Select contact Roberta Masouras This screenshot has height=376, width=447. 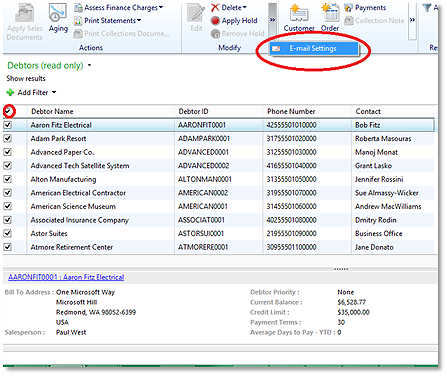pyautogui.click(x=383, y=139)
